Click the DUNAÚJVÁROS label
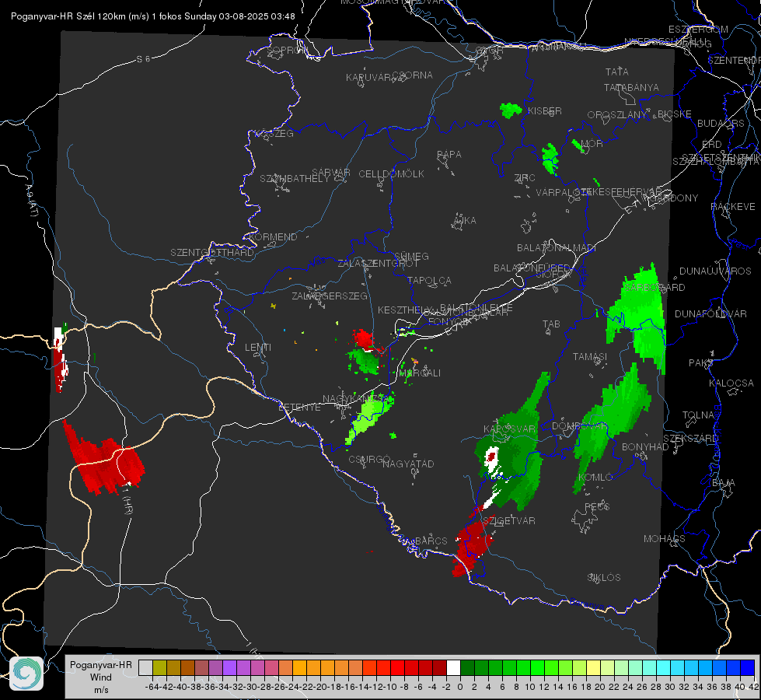The width and height of the screenshot is (761, 700). 715,271
